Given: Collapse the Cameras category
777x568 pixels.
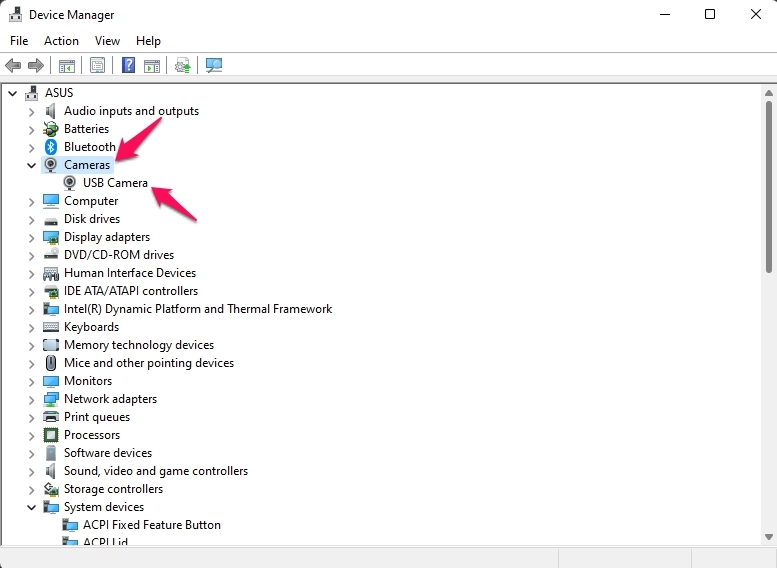Looking at the screenshot, I should tap(31, 165).
